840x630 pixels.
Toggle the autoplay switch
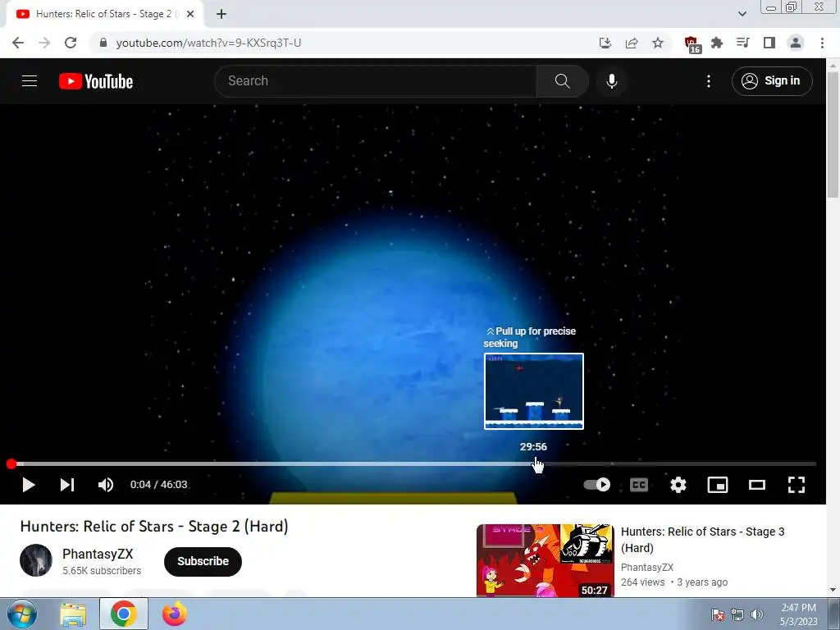click(x=597, y=485)
